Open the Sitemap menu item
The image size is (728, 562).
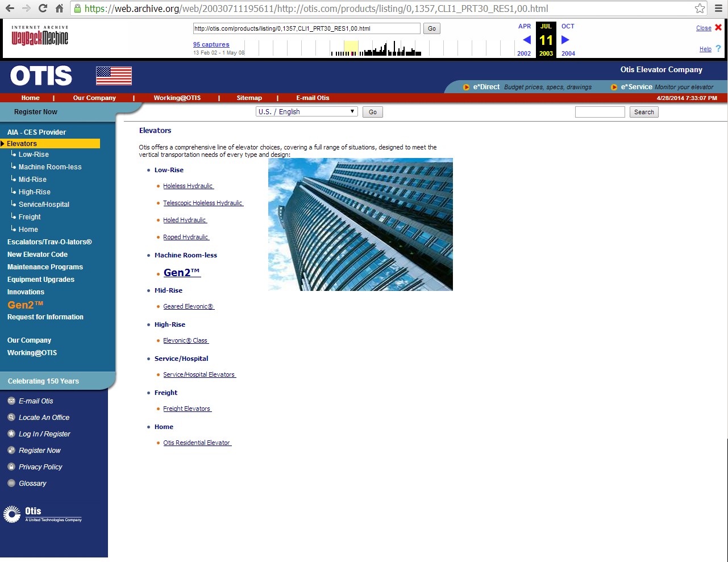(249, 98)
